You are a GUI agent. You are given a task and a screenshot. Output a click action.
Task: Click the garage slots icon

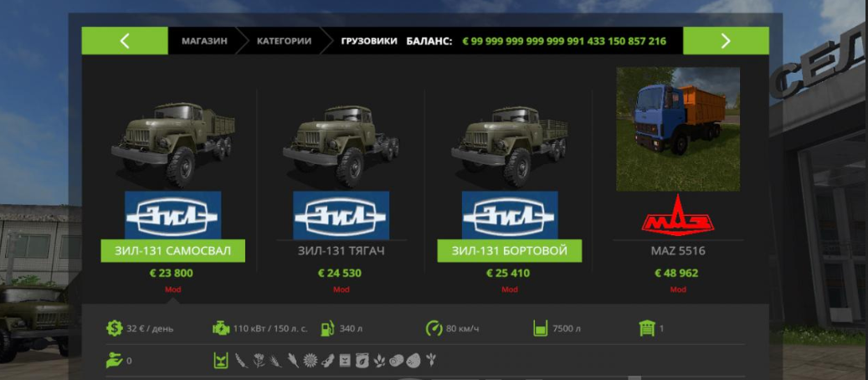(x=646, y=328)
